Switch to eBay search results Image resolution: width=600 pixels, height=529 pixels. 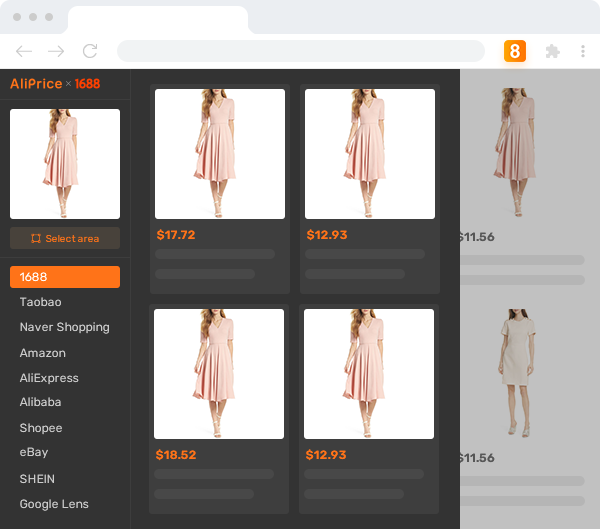(34, 452)
